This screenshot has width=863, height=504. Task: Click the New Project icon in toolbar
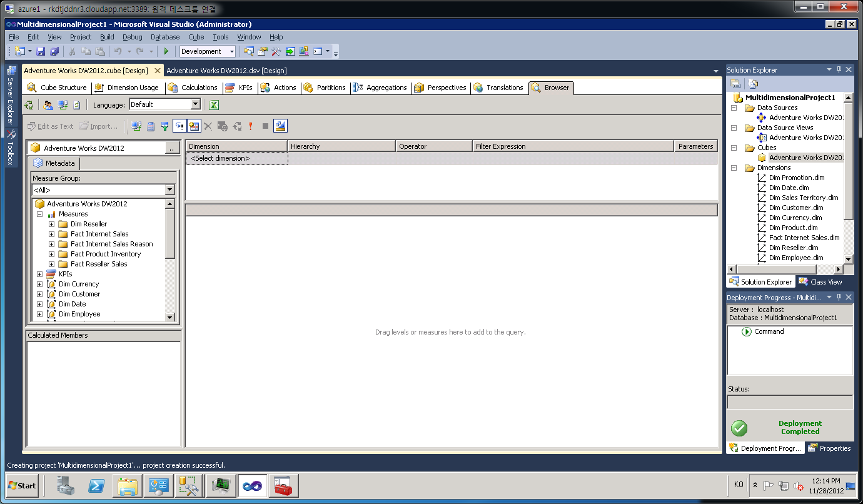19,51
